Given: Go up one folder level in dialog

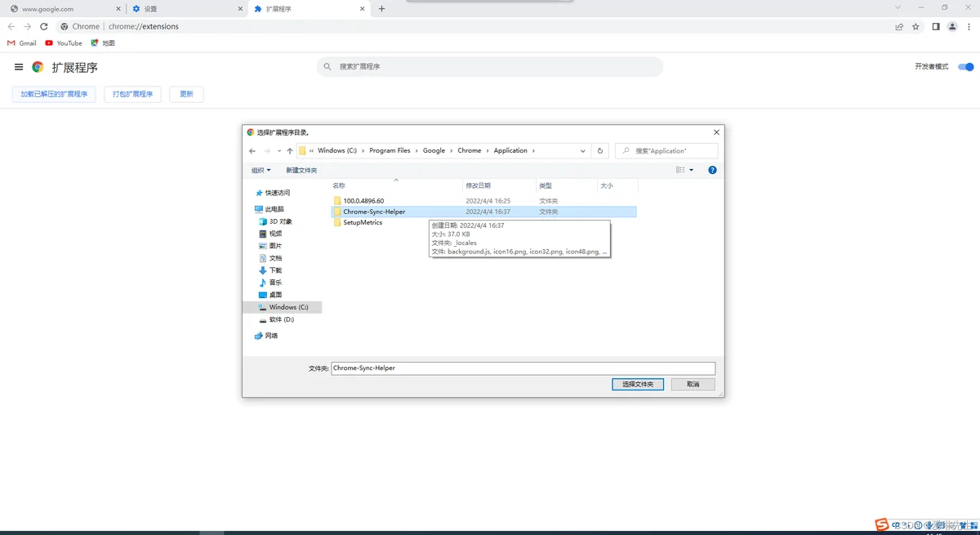Looking at the screenshot, I should (290, 151).
